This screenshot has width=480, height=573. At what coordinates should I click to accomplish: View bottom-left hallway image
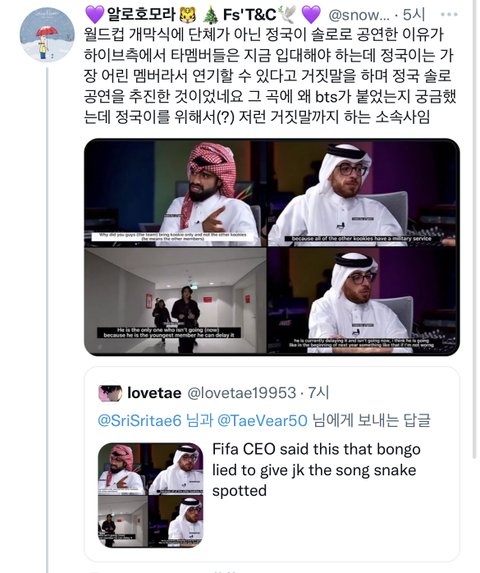coord(176,301)
